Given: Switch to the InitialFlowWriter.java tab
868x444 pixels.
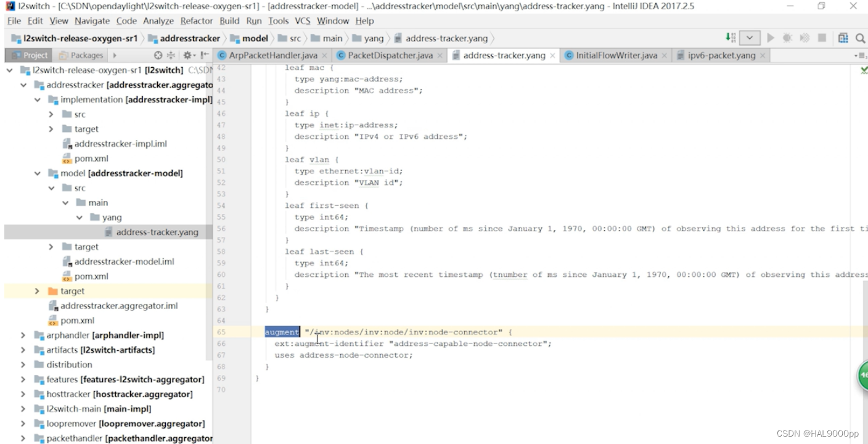Looking at the screenshot, I should coord(616,55).
